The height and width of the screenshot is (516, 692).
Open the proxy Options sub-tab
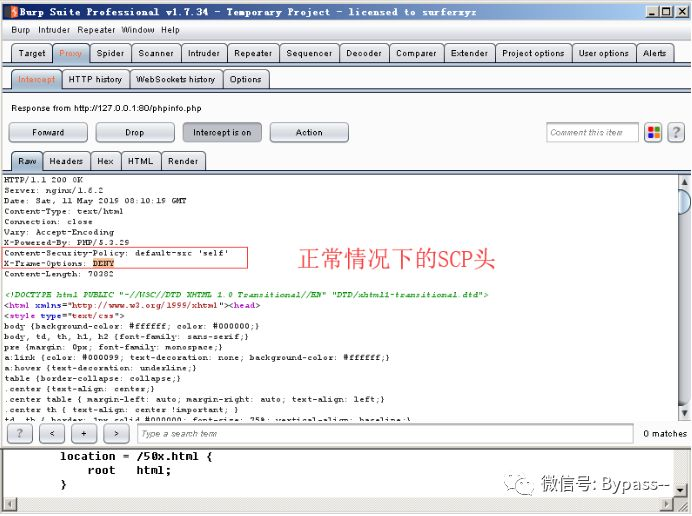click(245, 79)
